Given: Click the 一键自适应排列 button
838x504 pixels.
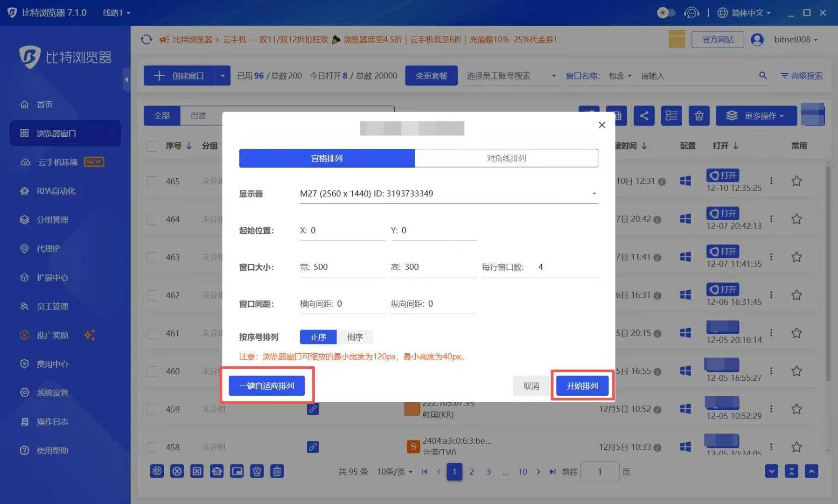Looking at the screenshot, I should point(266,385).
